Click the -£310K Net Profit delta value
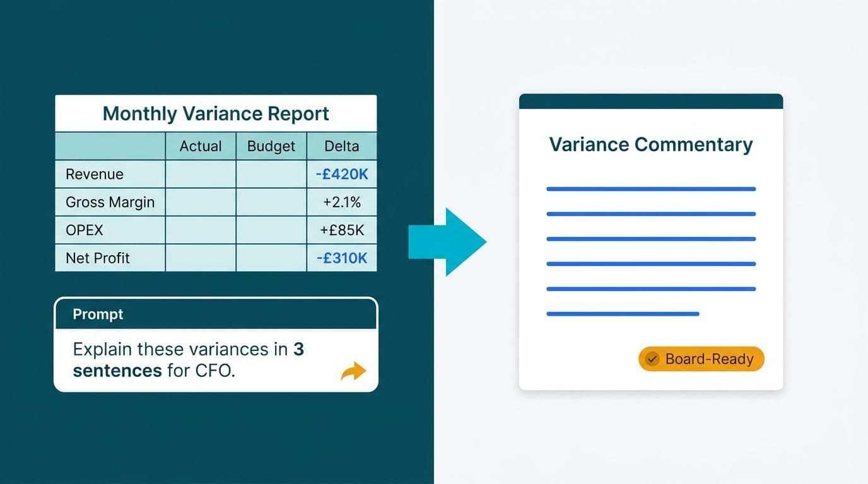Viewport: 868px width, 484px height. [x=341, y=258]
